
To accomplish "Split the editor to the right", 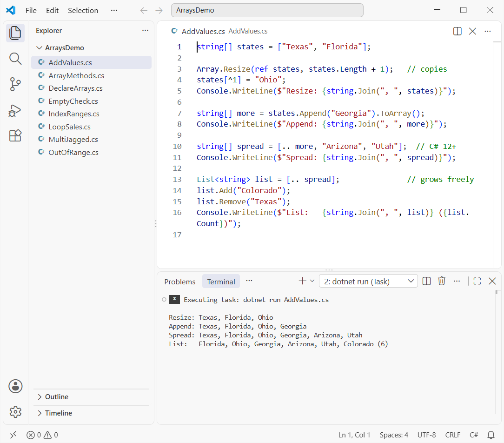I will (458, 31).
